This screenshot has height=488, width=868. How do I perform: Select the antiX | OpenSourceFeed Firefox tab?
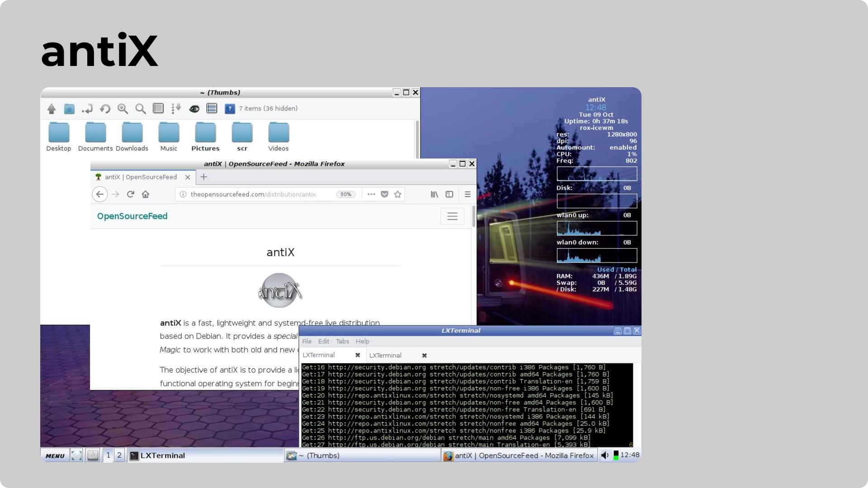pos(143,177)
